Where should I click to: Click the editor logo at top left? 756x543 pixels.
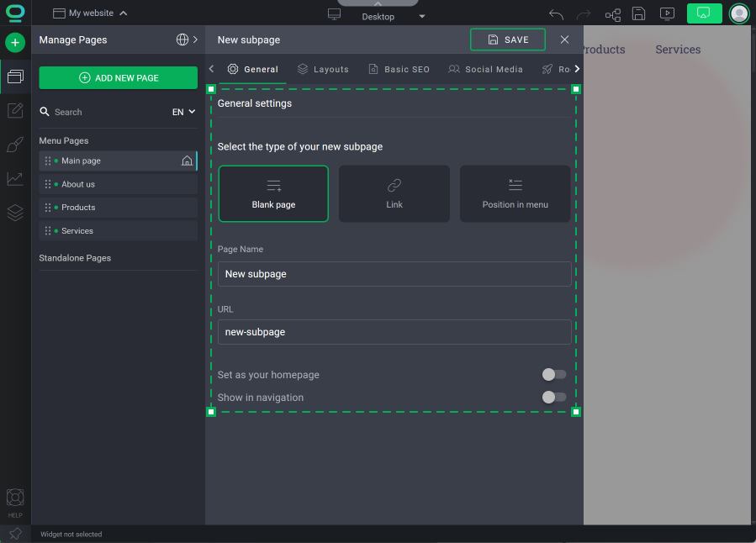(x=15, y=13)
